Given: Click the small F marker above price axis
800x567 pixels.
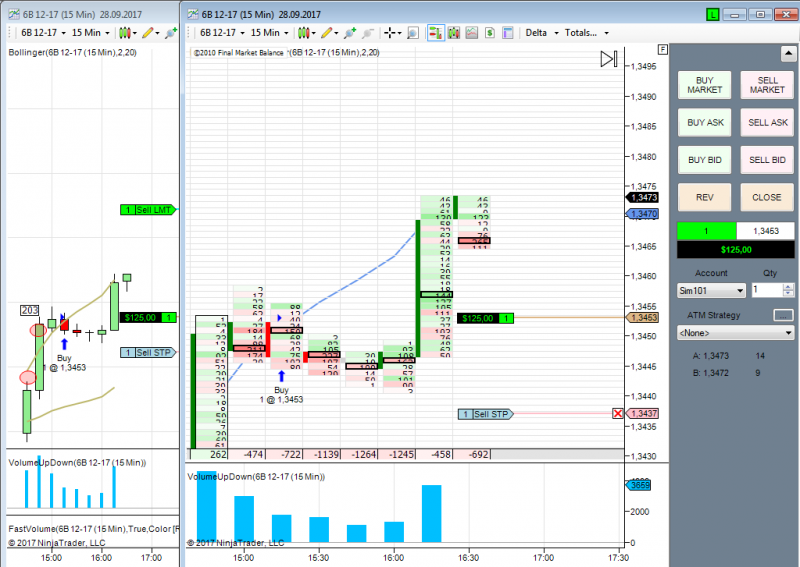Looking at the screenshot, I should 662,50.
